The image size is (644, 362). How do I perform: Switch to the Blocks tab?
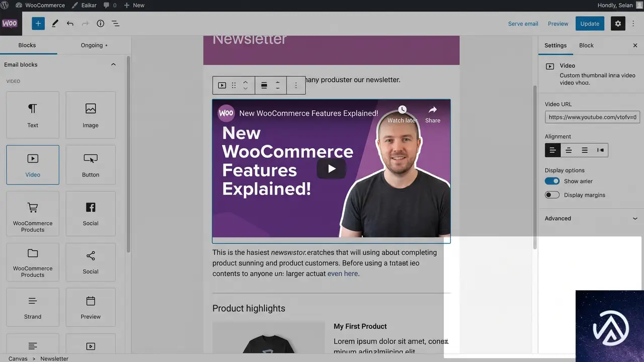coord(27,45)
